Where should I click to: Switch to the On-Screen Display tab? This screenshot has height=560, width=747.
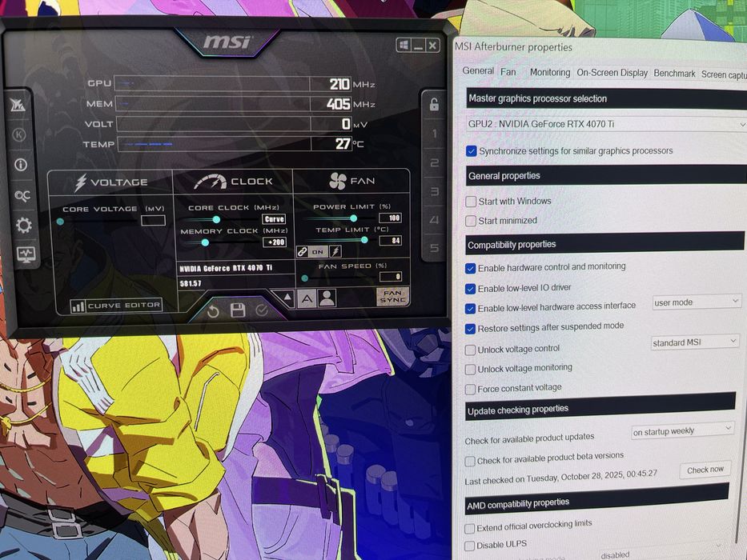point(612,73)
